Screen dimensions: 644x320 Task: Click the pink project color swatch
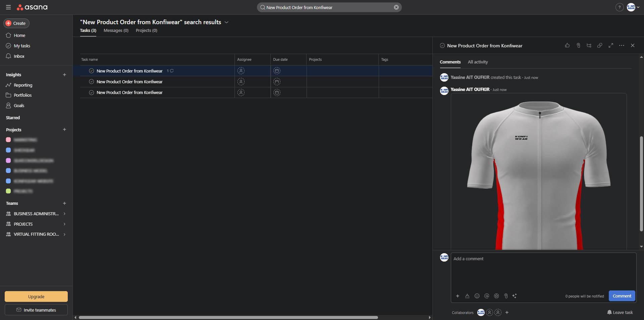pos(8,140)
